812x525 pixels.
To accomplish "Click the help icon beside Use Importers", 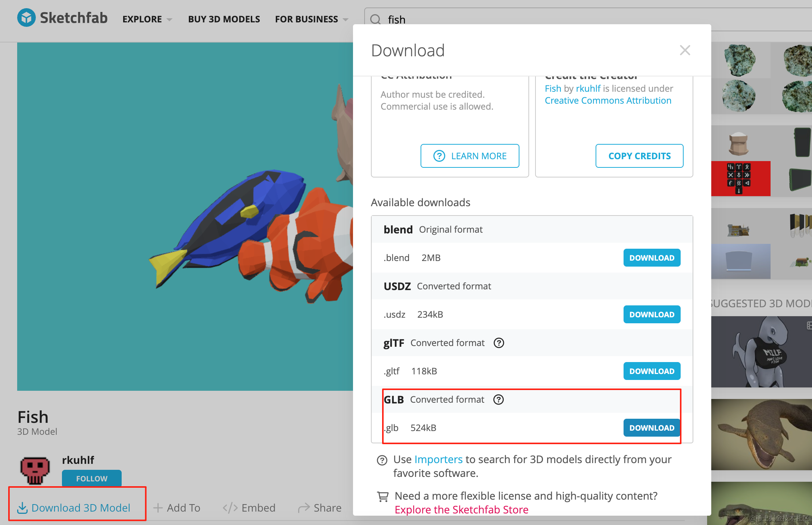I will [382, 460].
